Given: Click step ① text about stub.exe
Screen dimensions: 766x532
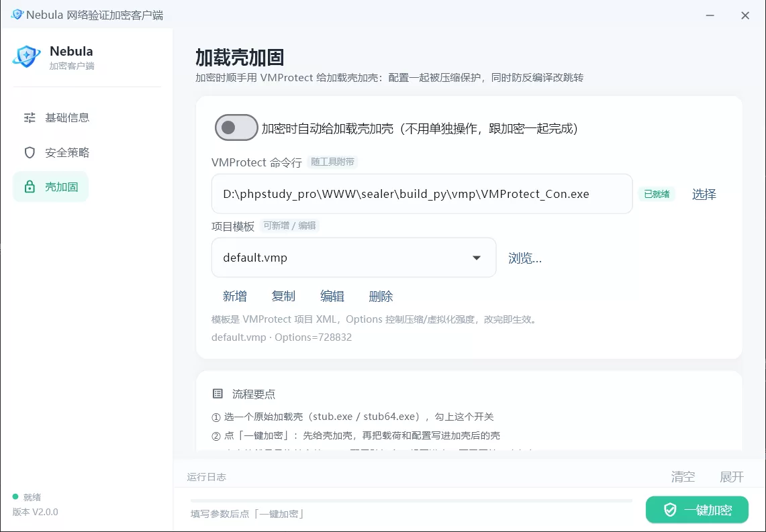Looking at the screenshot, I should click(352, 417).
